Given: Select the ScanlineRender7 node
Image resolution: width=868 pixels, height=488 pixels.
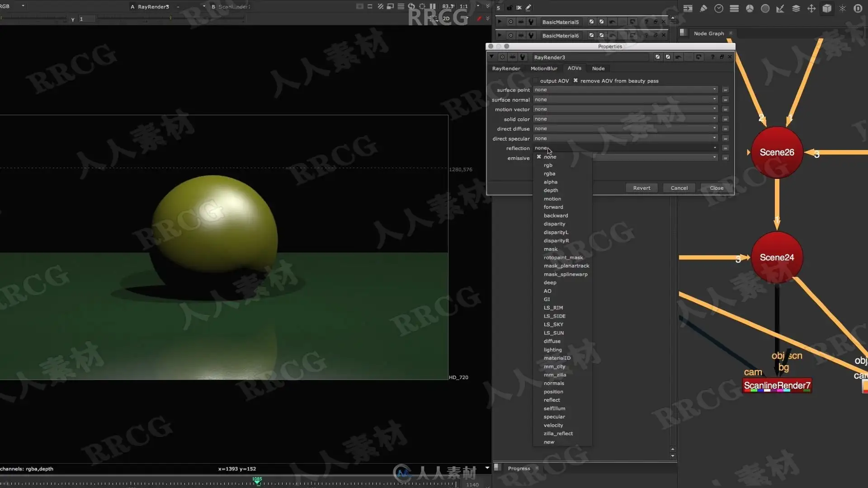Looking at the screenshot, I should point(777,385).
